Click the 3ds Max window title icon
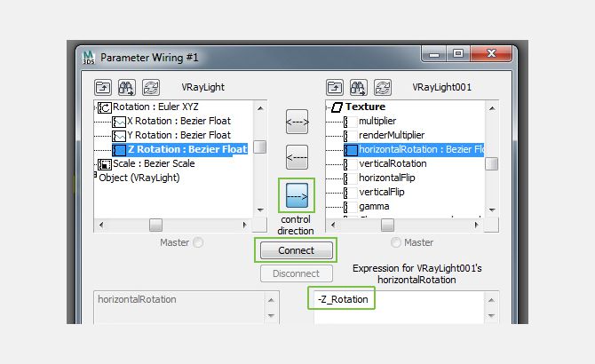This screenshot has height=364, width=595. click(89, 57)
